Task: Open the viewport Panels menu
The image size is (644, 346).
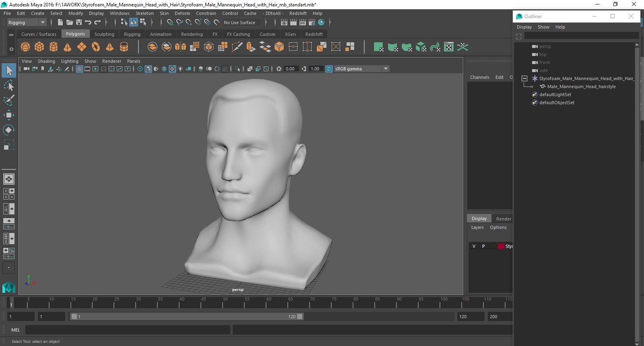Action: (x=134, y=61)
